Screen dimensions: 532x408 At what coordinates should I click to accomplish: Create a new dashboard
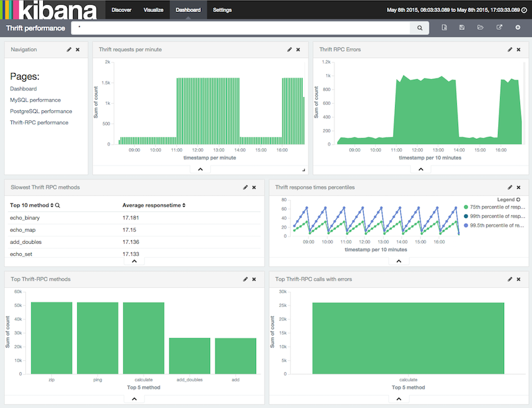pos(444,28)
